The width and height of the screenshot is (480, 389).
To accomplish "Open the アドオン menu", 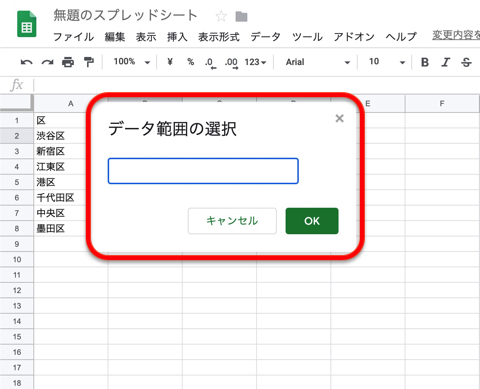I will 354,37.
